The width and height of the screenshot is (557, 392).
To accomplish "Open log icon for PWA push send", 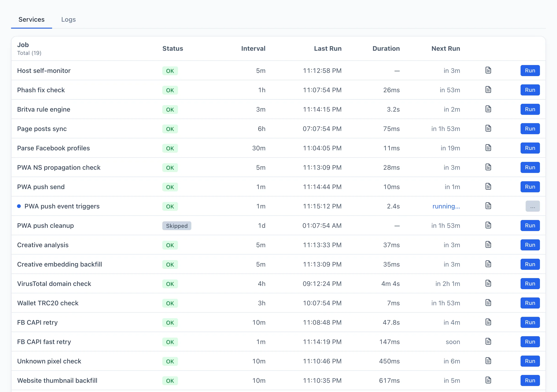I will coord(488,187).
